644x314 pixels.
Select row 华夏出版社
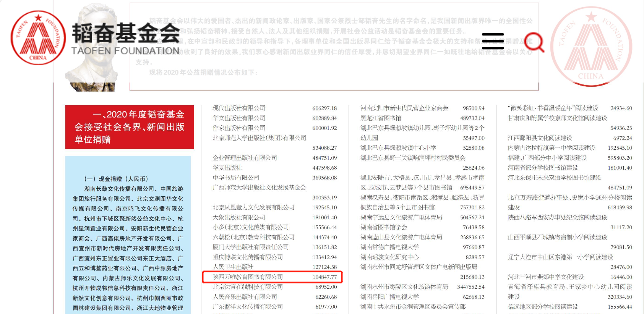point(275,168)
